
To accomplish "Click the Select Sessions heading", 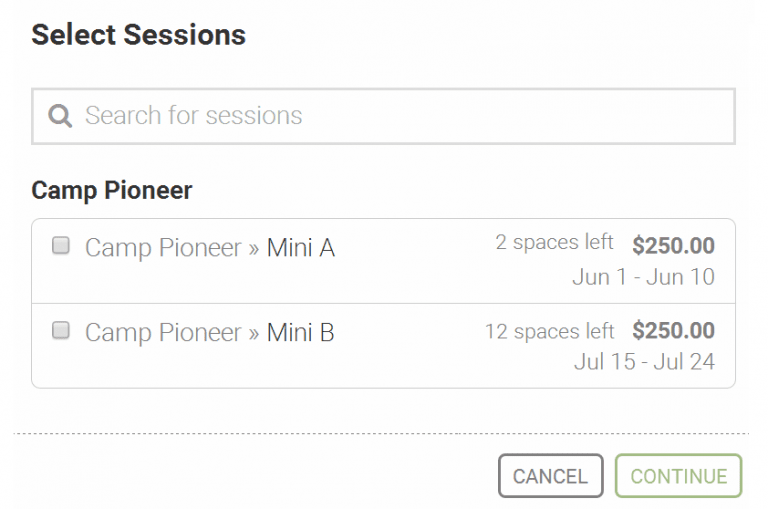I will pos(138,35).
